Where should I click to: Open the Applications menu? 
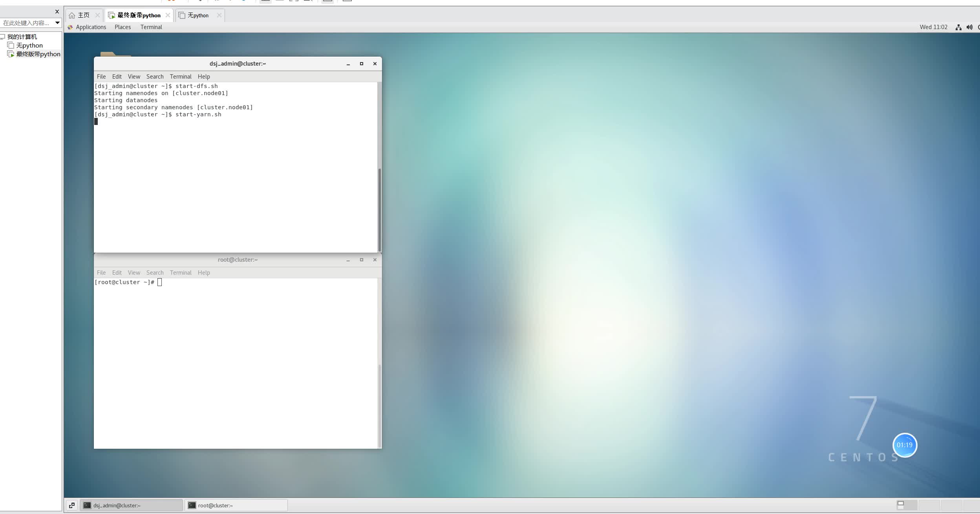click(x=91, y=27)
